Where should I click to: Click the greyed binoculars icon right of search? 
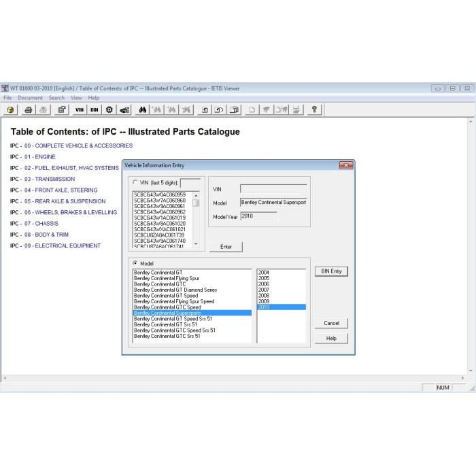point(157,110)
